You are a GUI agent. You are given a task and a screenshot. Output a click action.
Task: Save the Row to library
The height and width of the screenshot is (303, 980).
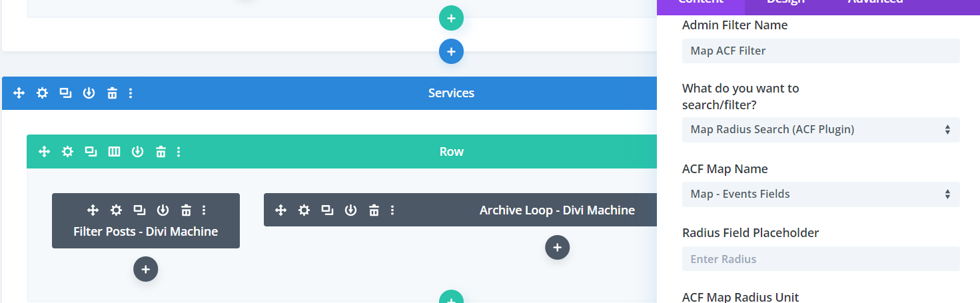click(x=137, y=152)
